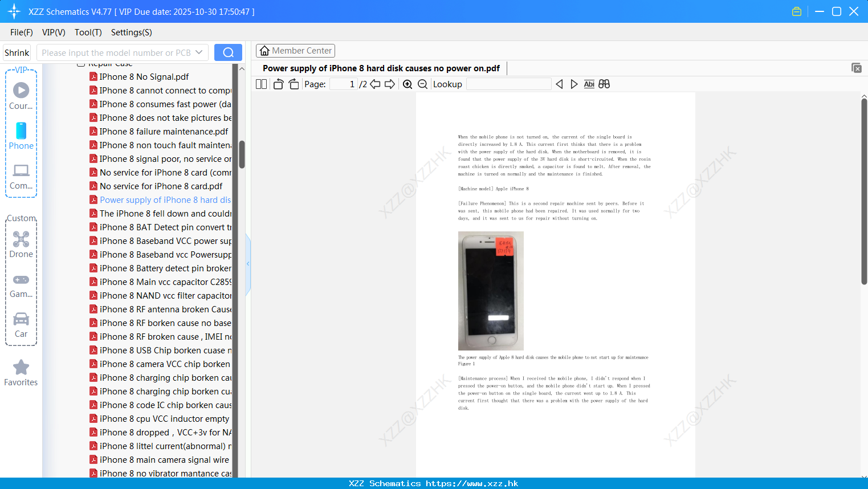Screen dimensions: 868x489
Task: Open the Tool menu
Action: (88, 32)
